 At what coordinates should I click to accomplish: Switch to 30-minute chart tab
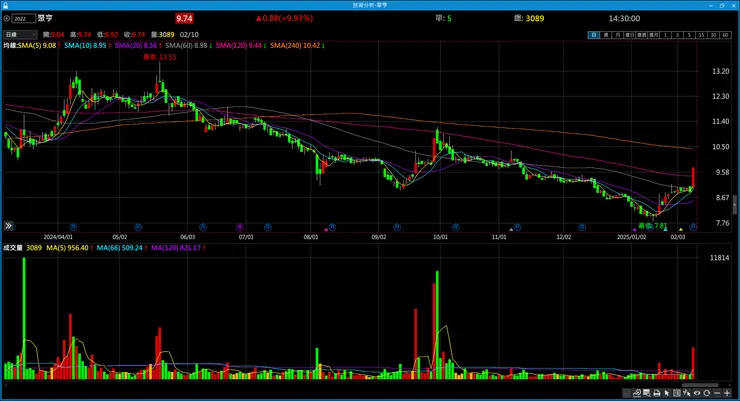click(x=713, y=35)
